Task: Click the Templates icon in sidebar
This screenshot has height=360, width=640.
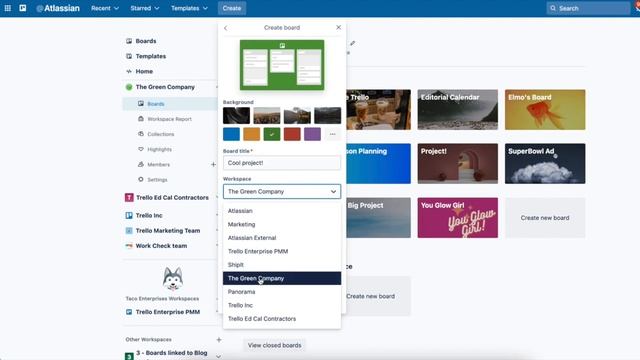Action: click(129, 56)
